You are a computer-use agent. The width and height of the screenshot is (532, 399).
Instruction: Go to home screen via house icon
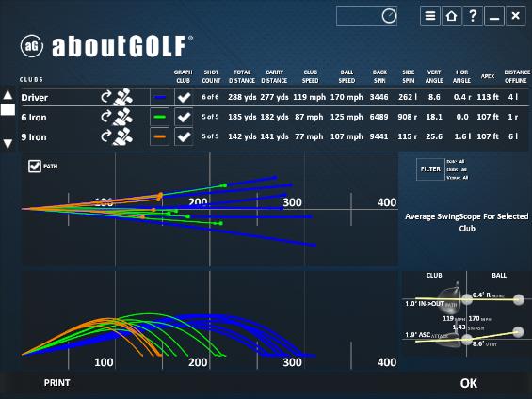[x=451, y=16]
